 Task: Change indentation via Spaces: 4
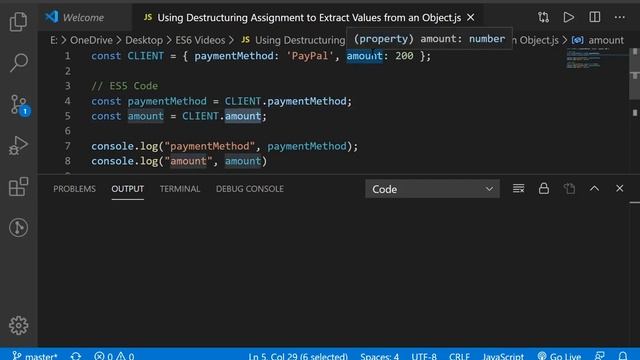(379, 356)
